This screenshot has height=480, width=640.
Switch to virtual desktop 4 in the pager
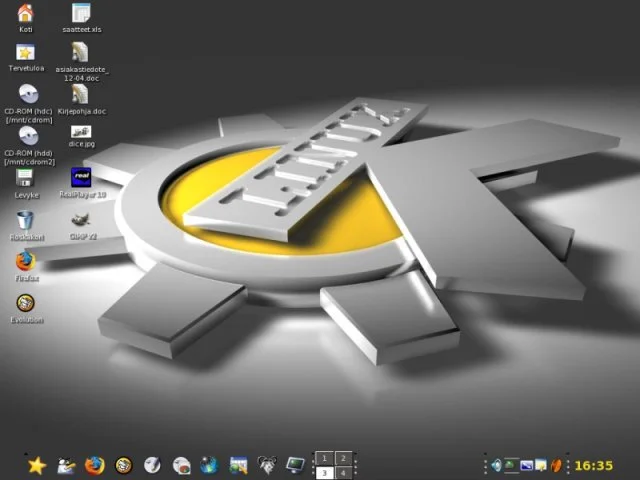click(343, 472)
